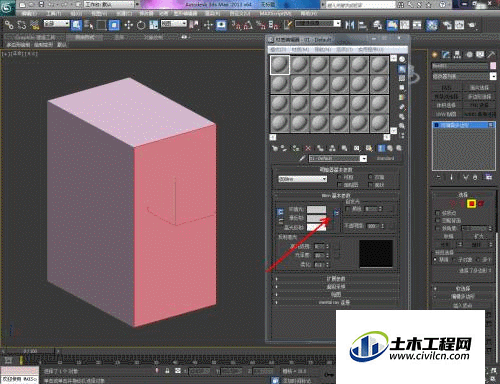
Task: Open the Material Editor from main toolbar
Action: tap(432, 25)
